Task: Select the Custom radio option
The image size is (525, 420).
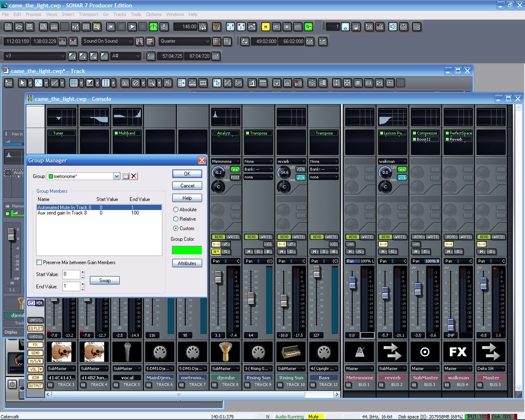Action: coord(176,228)
